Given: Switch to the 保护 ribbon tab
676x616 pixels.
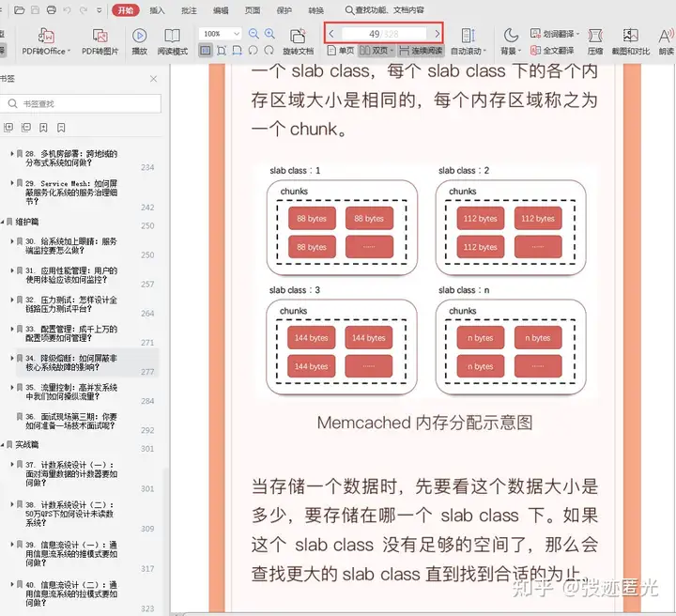Looking at the screenshot, I should click(x=284, y=10).
